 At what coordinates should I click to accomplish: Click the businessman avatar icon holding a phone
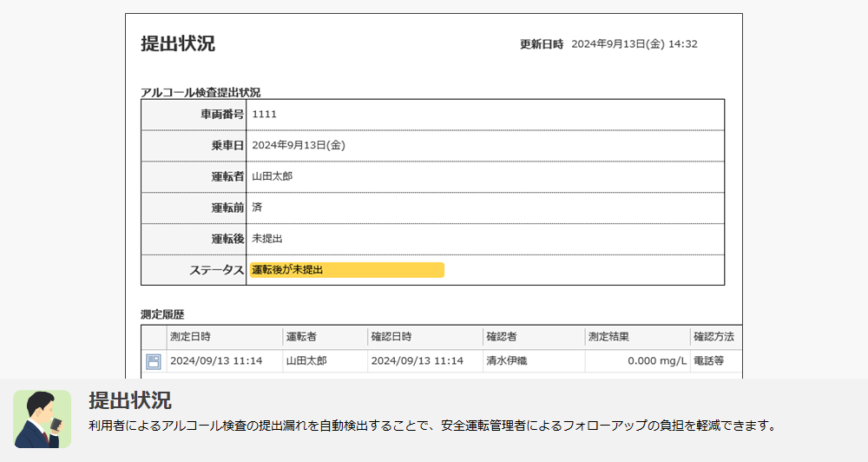pos(42,419)
